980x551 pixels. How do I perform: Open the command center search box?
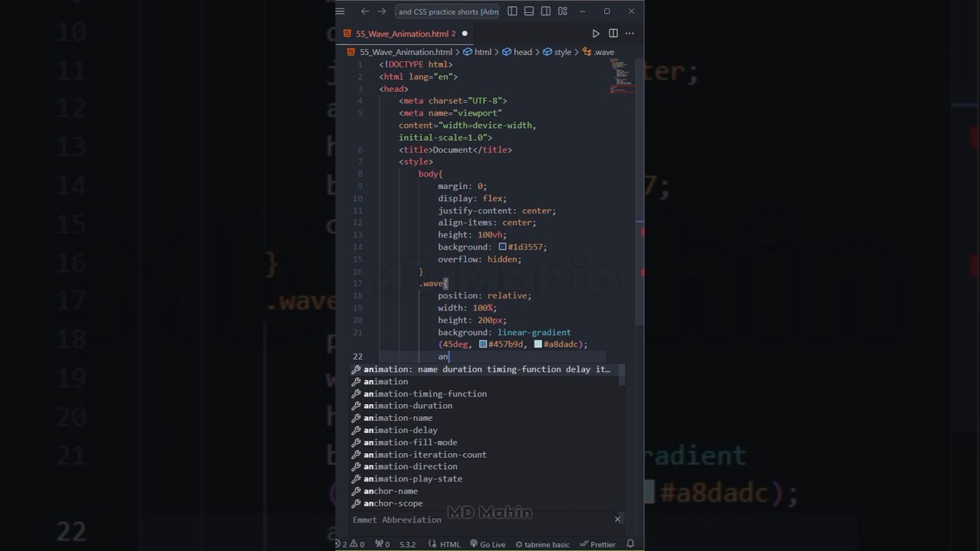447,11
